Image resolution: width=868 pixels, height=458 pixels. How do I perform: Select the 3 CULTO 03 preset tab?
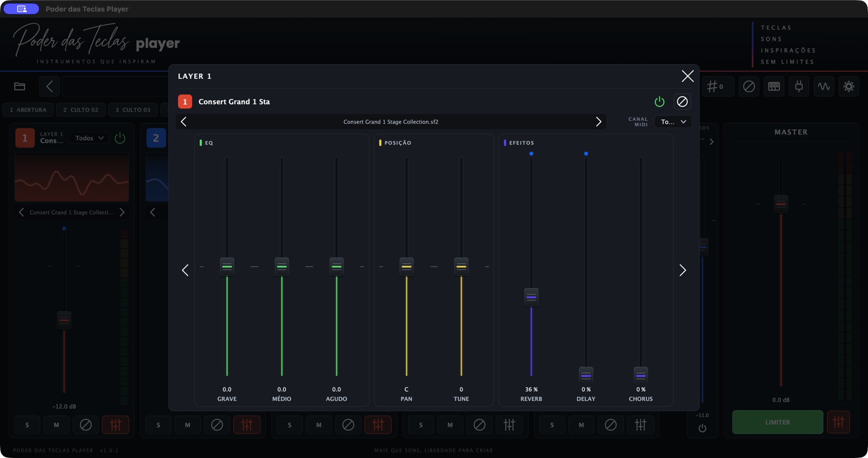133,110
